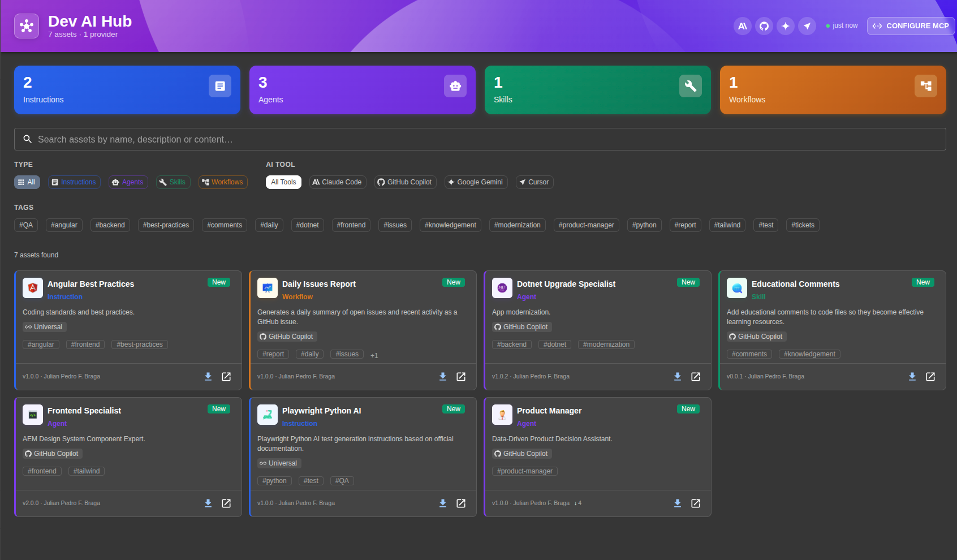Select the GitHub Copilot AI tool tab
The image size is (957, 560).
(x=405, y=182)
